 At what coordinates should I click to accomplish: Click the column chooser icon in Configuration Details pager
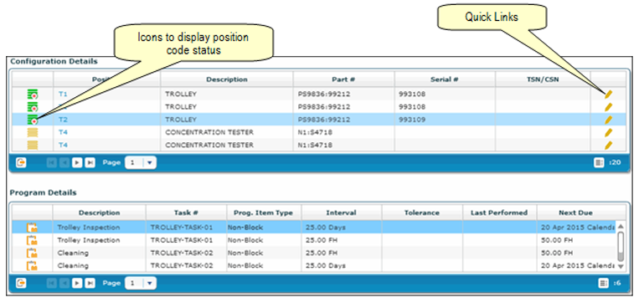599,162
